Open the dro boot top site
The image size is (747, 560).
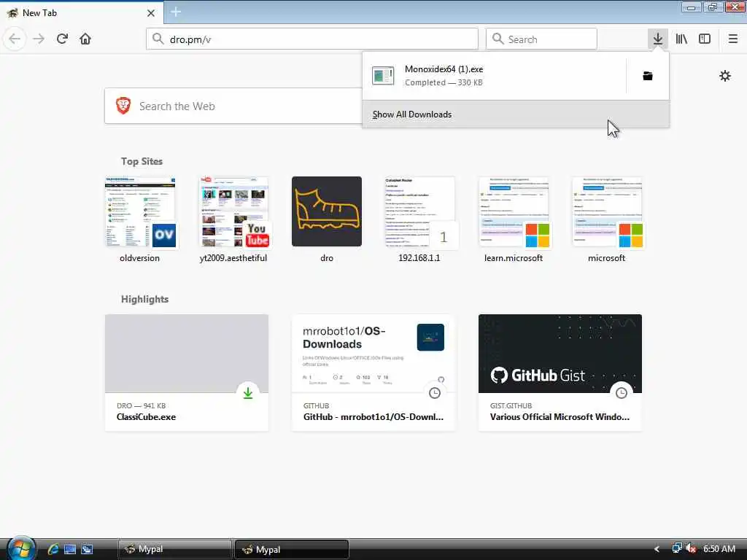coord(327,220)
